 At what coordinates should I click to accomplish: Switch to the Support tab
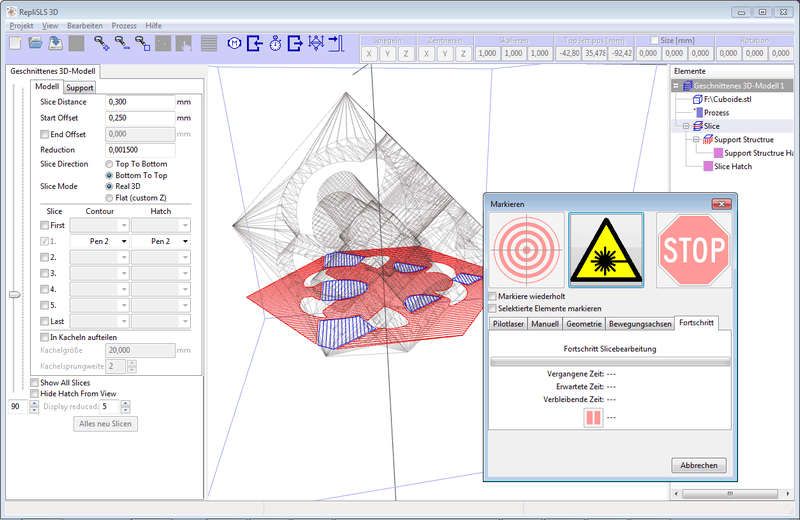pyautogui.click(x=80, y=88)
